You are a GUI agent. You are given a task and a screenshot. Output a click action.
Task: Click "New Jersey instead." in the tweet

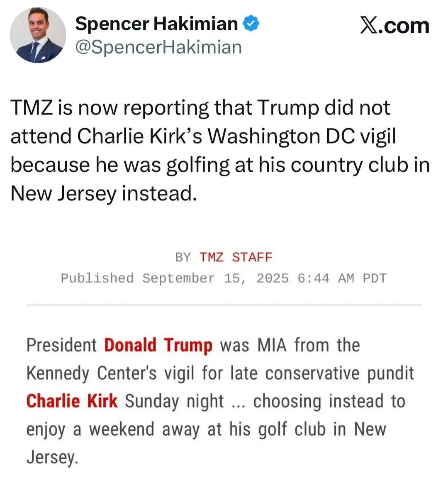[x=103, y=193]
